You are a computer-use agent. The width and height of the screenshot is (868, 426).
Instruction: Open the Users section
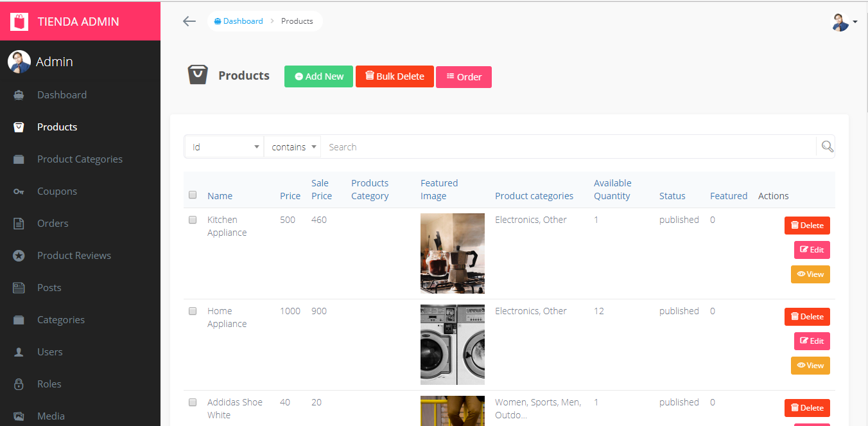pos(50,352)
